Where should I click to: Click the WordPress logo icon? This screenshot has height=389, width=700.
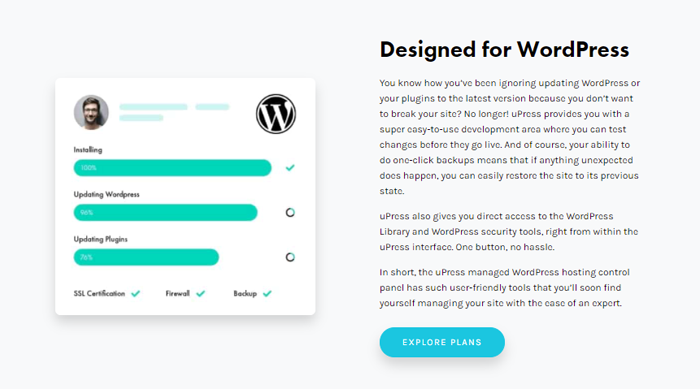(x=276, y=114)
